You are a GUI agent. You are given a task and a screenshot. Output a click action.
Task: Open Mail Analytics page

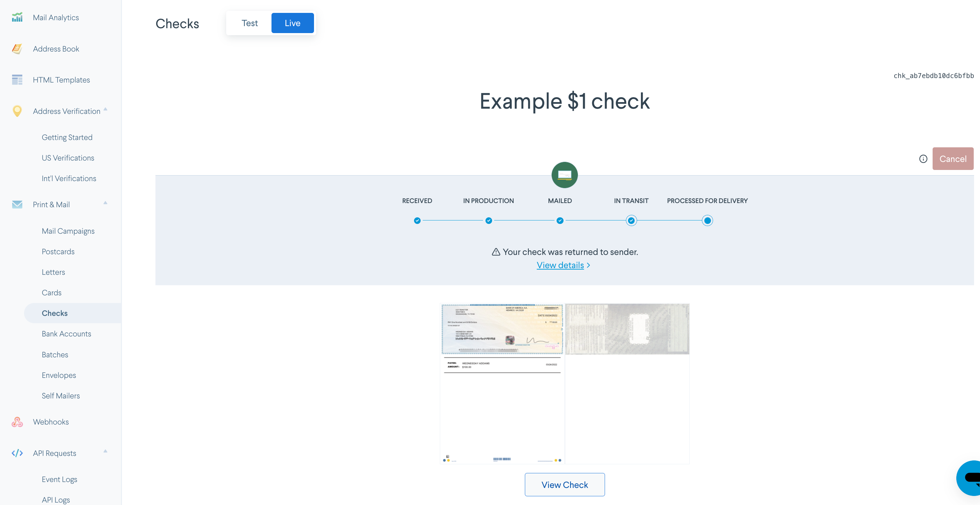[56, 17]
